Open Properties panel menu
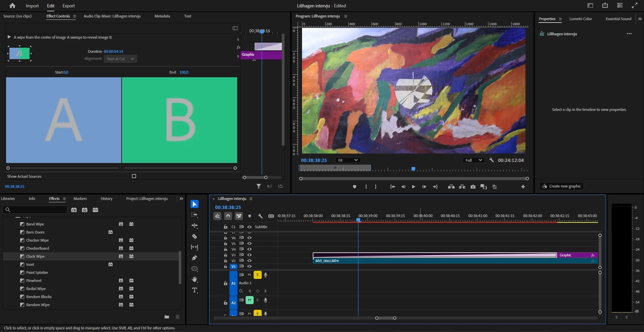The width and height of the screenshot is (644, 332). pos(560,19)
